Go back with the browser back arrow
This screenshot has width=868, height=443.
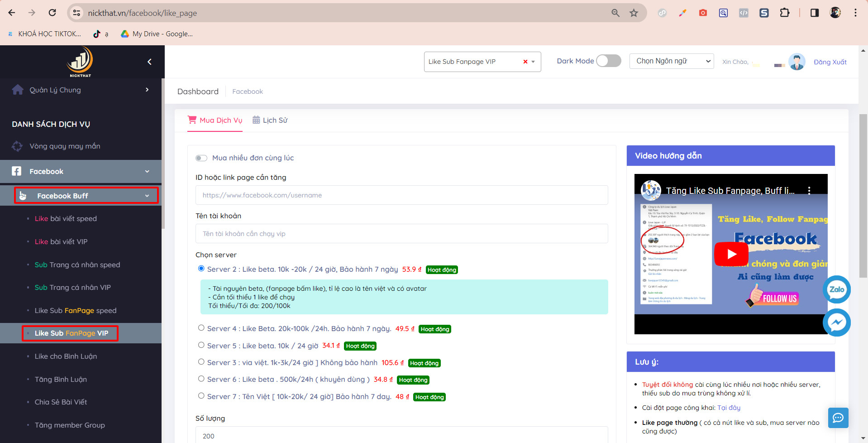point(12,13)
